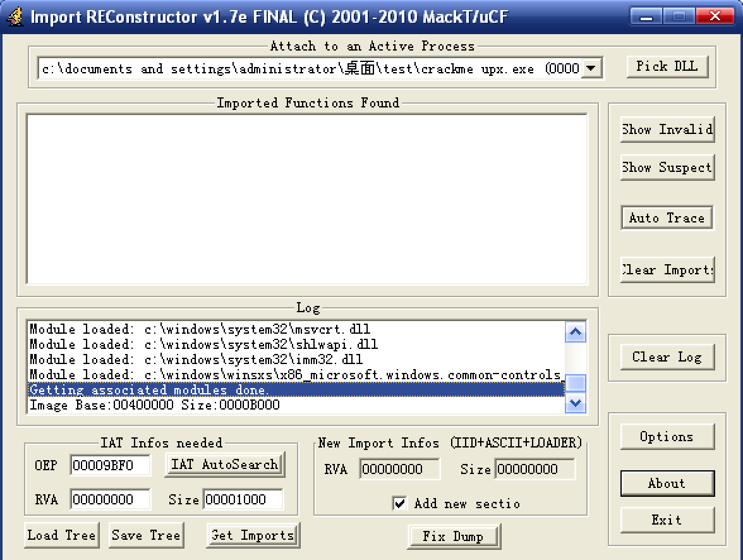The width and height of the screenshot is (743, 560).
Task: Exit the Import REConstructor application
Action: click(667, 520)
